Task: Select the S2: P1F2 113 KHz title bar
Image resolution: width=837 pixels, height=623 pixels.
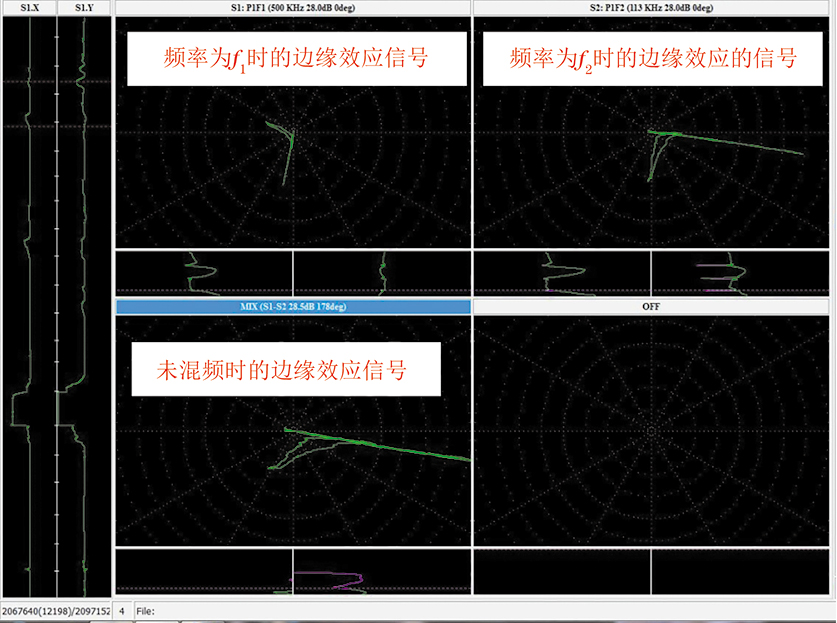Action: tap(653, 8)
